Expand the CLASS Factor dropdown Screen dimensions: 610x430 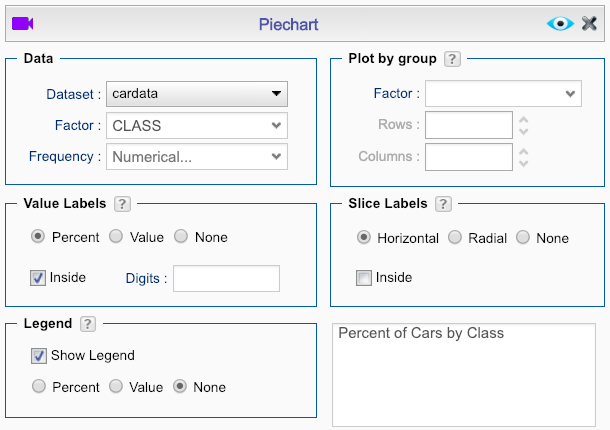tap(197, 126)
